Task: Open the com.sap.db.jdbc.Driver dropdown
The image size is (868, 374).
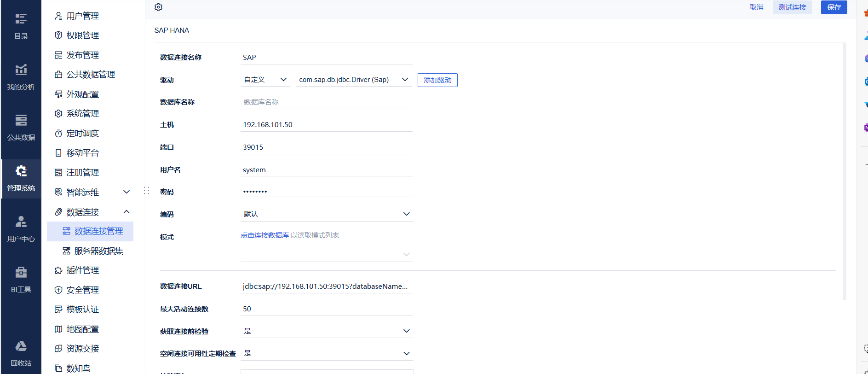Action: pos(354,80)
